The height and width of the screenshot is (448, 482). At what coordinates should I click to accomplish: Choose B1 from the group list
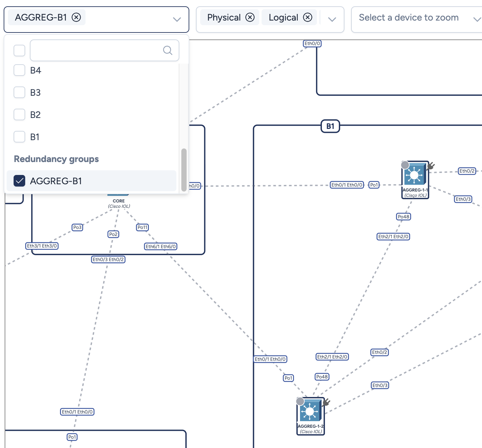tap(35, 137)
